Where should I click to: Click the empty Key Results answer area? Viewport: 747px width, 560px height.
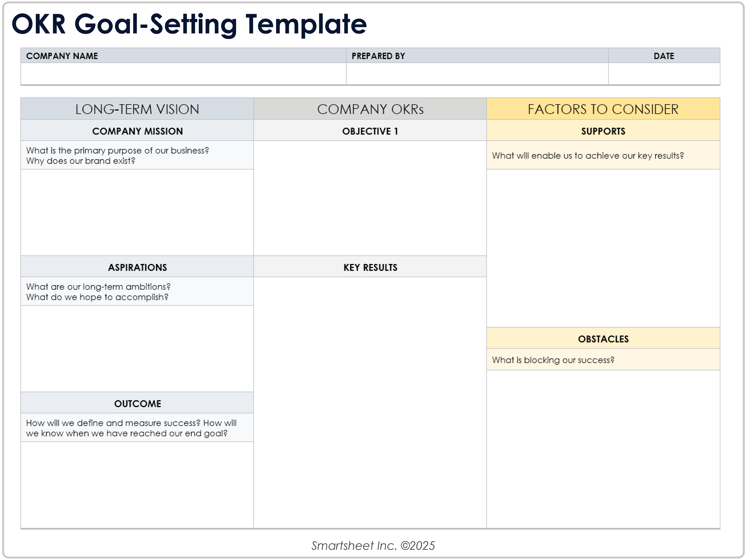click(370, 402)
